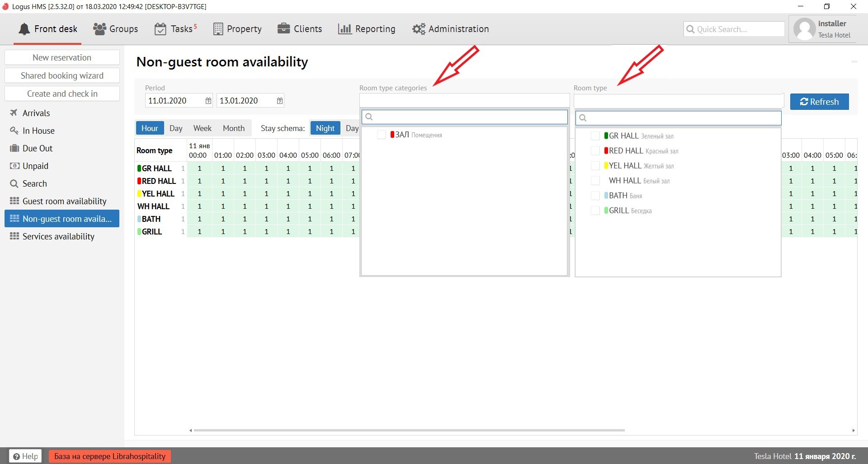This screenshot has height=464, width=868.
Task: Click the green GR HALL color marker in the grid
Action: (x=139, y=168)
